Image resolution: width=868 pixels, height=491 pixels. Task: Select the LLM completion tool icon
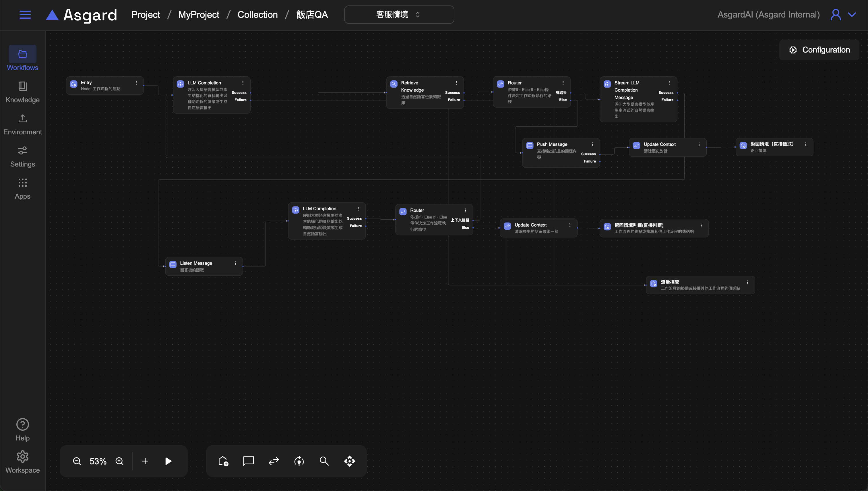[299, 461]
